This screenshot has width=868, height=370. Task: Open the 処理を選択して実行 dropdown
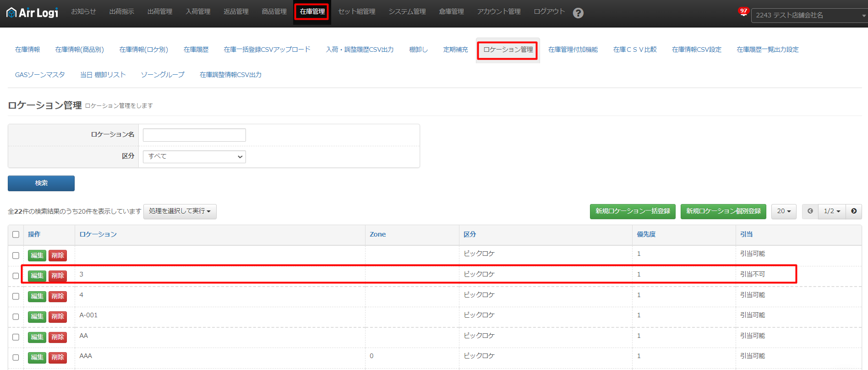pyautogui.click(x=180, y=211)
